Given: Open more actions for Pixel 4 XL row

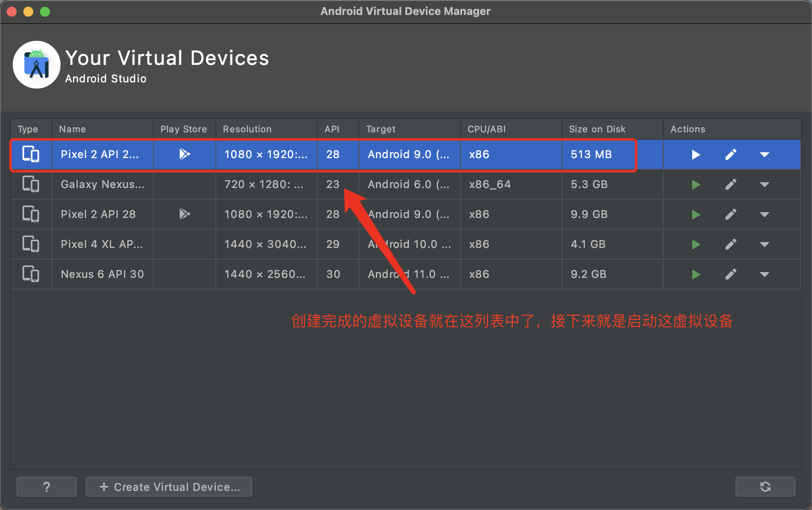Looking at the screenshot, I should 764,245.
